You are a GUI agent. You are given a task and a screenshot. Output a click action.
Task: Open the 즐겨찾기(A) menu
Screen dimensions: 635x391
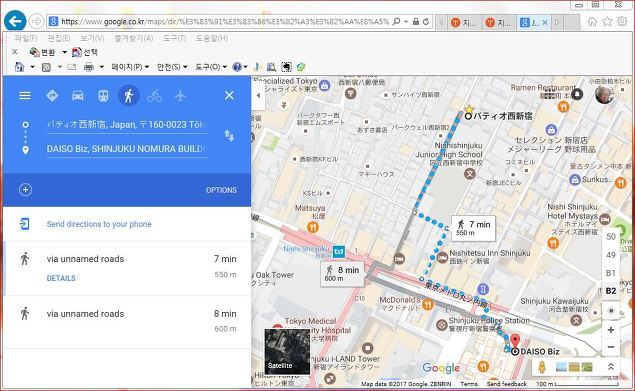pos(134,38)
